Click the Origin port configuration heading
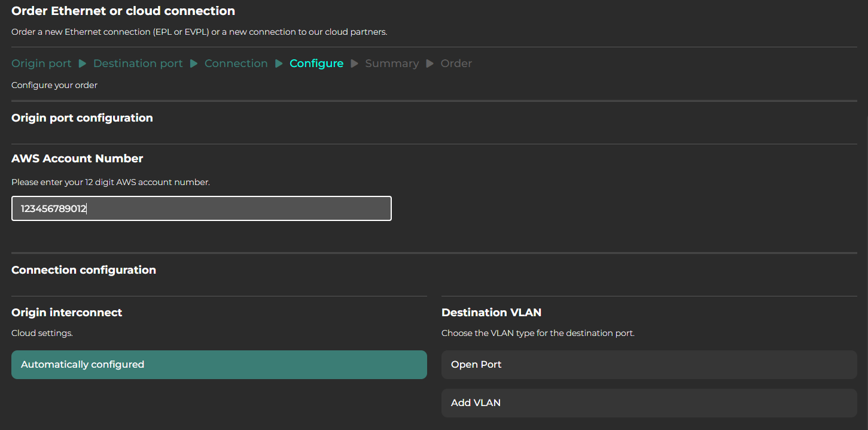The width and height of the screenshot is (868, 430). [82, 118]
